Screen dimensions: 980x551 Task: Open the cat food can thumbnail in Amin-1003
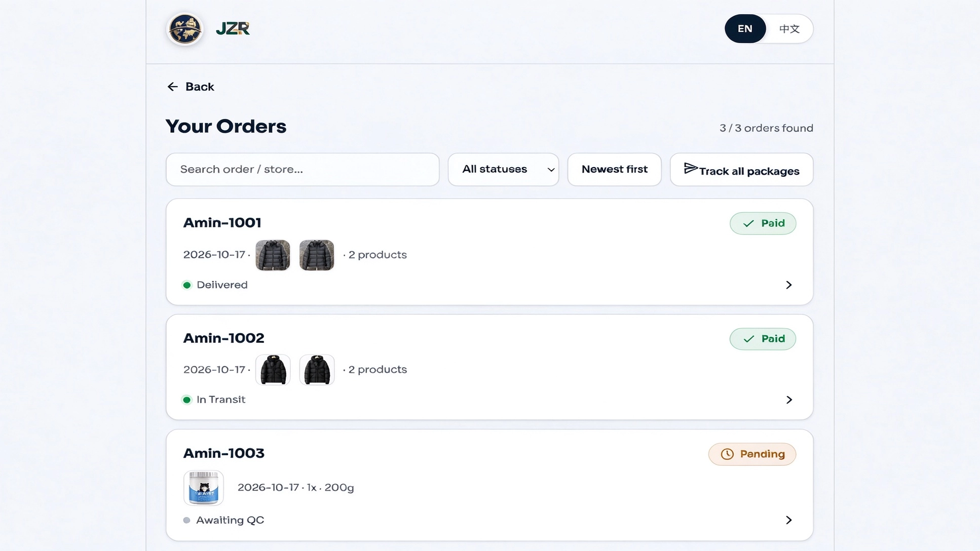(x=203, y=488)
